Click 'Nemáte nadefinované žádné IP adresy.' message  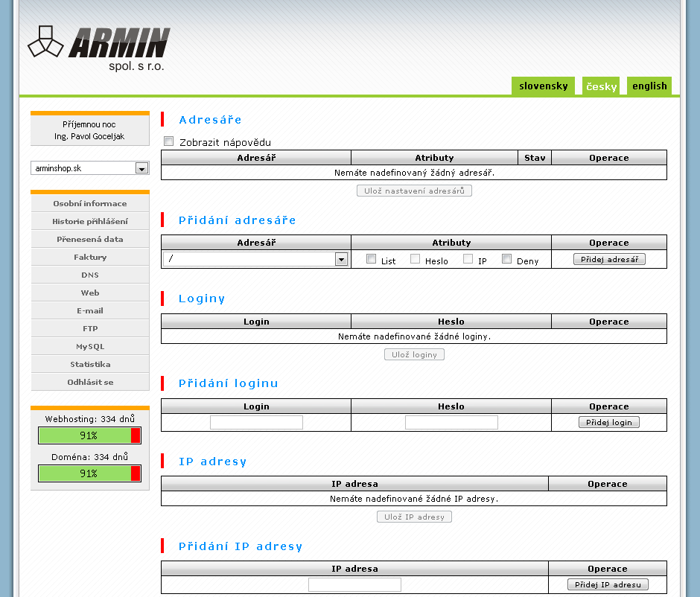(x=414, y=499)
